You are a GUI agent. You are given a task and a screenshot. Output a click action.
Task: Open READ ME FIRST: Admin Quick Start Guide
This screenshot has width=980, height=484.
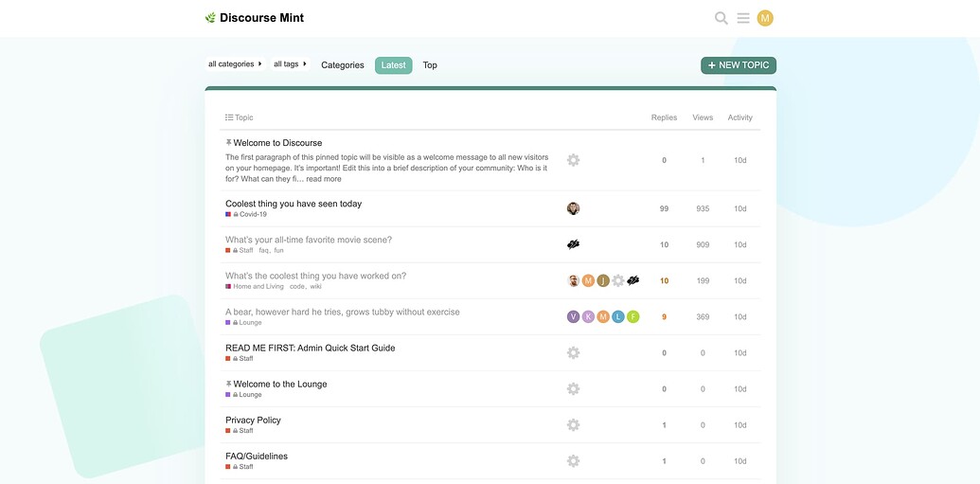[x=310, y=348]
